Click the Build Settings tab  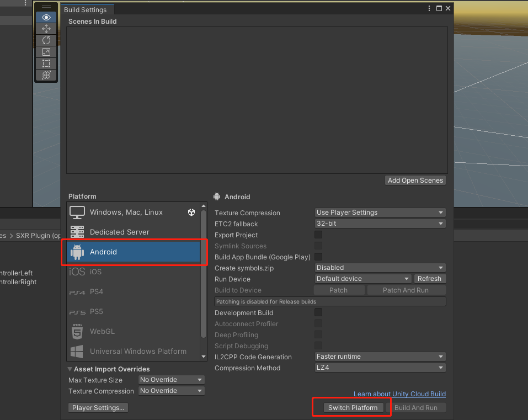click(86, 9)
